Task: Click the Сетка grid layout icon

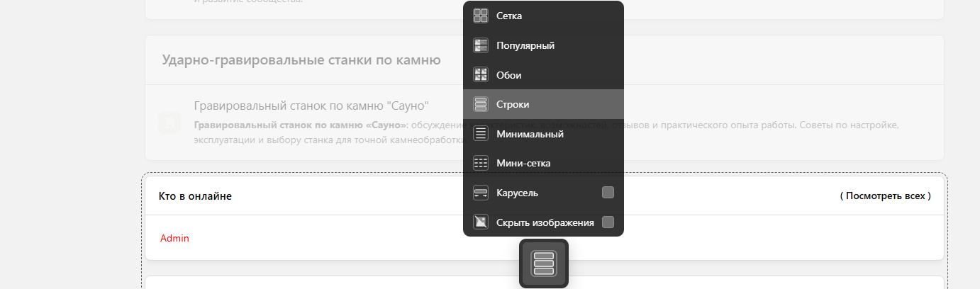Action: tap(481, 16)
